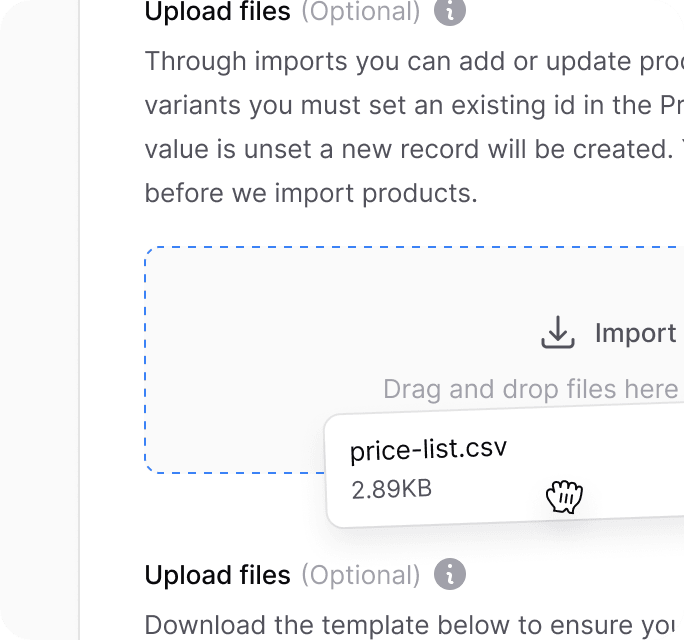The image size is (684, 640).
Task: Click the empty left area of the dashed dropzone
Action: coord(236,358)
